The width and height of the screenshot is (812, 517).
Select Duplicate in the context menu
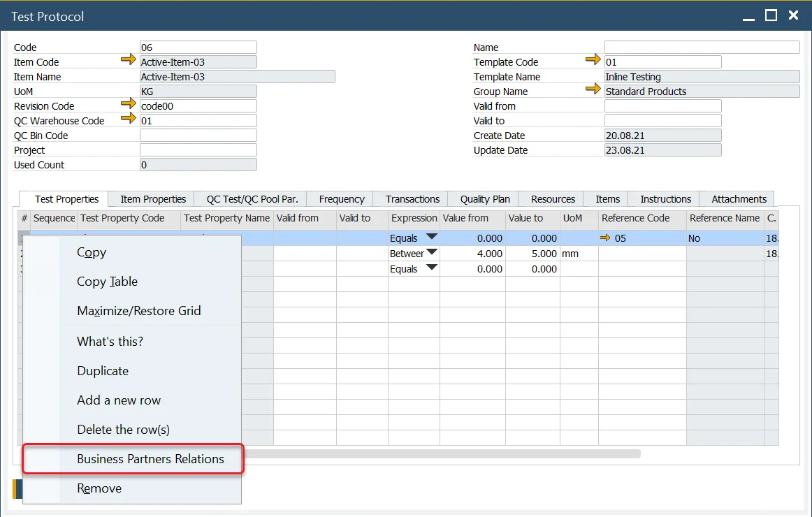pyautogui.click(x=103, y=371)
